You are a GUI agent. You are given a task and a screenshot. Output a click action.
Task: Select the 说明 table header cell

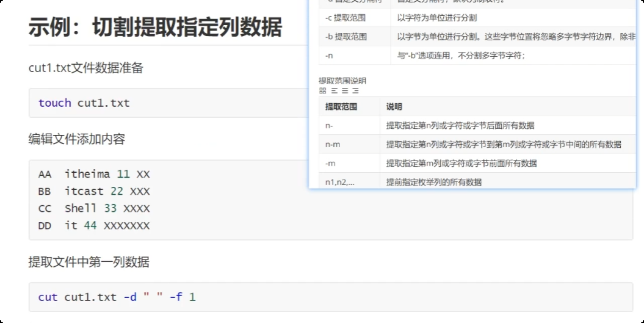coord(508,106)
